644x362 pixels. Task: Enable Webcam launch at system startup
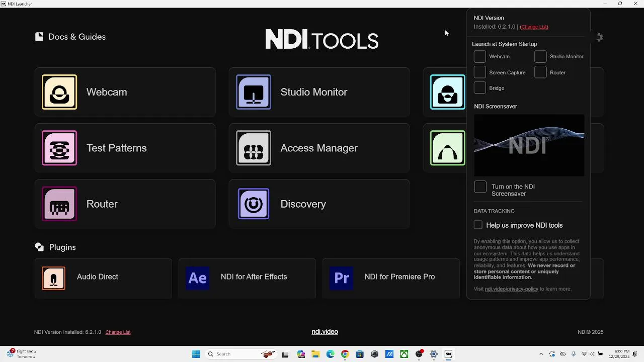click(x=480, y=56)
